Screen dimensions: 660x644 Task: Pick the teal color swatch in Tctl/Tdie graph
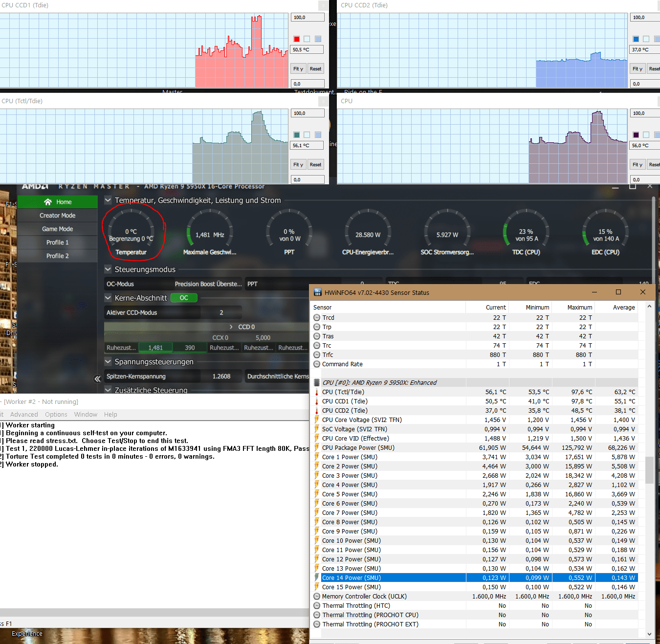297,135
